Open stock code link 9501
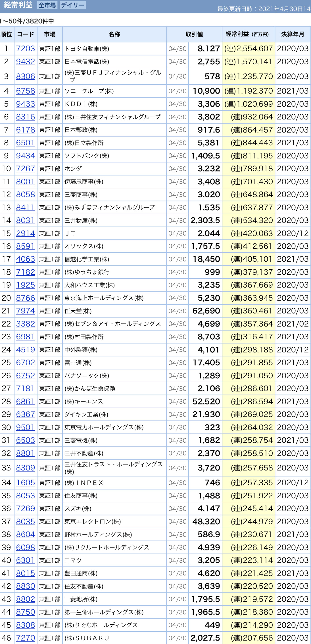This screenshot has height=644, width=311. [26, 428]
